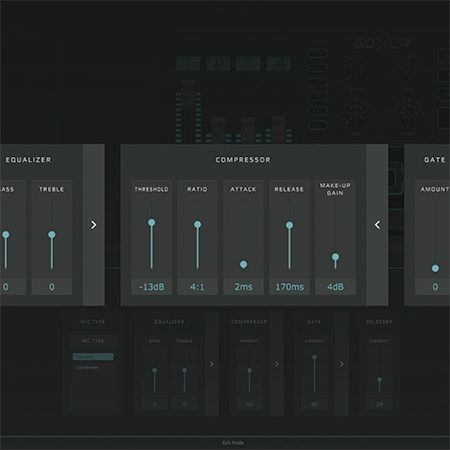Click the Make-Up Gain slider handle

(x=335, y=257)
